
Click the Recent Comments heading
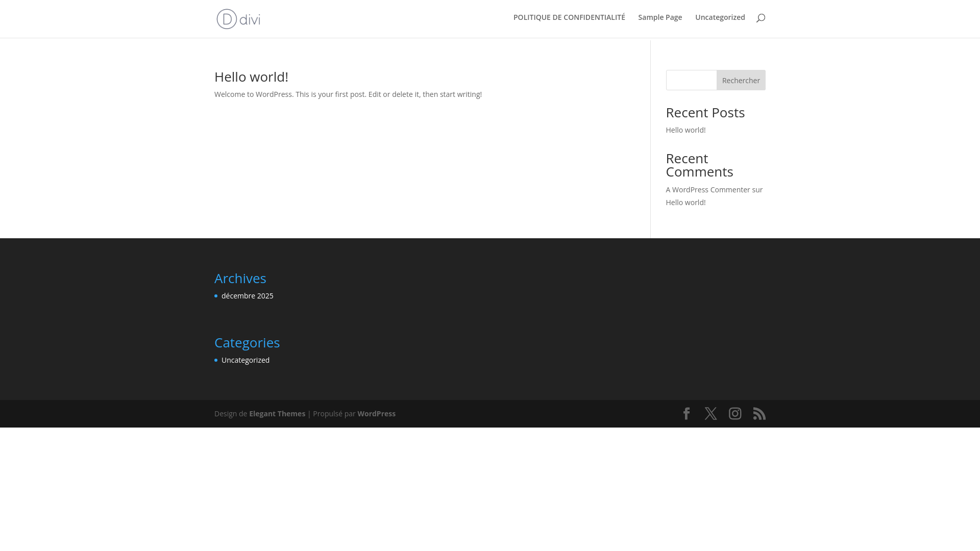tap(700, 165)
